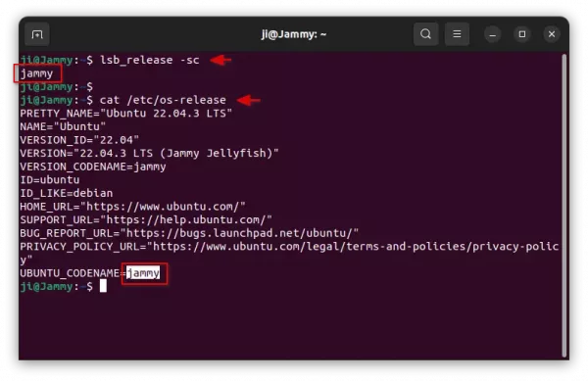Click the VERSION="22.04.3 LTS (Jammy Jellyfish)" line
The width and height of the screenshot is (588, 381).
pyautogui.click(x=149, y=153)
